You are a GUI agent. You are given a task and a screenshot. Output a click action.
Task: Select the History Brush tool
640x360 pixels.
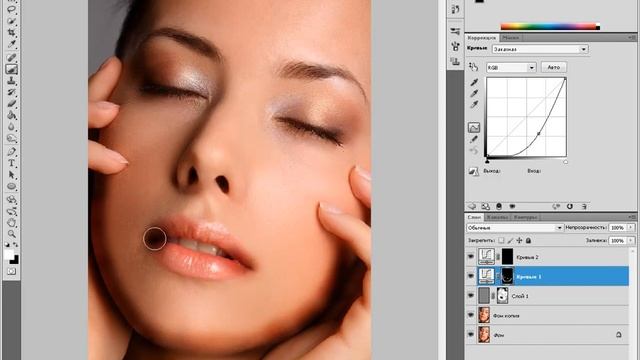pos(11,93)
